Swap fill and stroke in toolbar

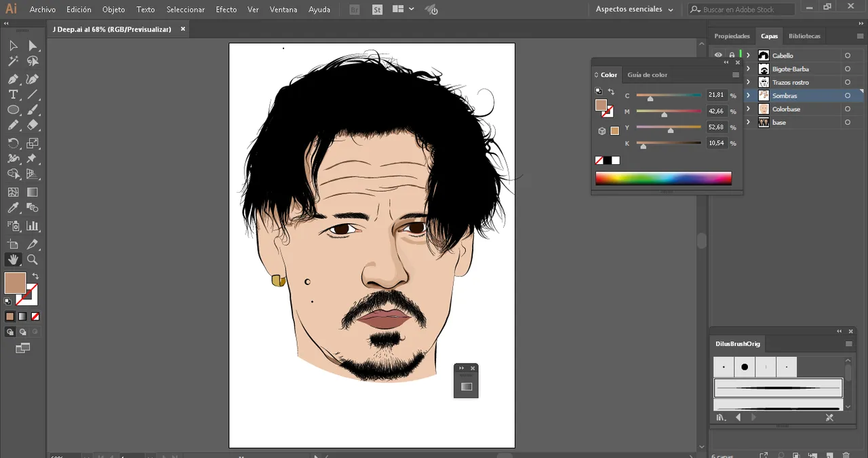35,276
